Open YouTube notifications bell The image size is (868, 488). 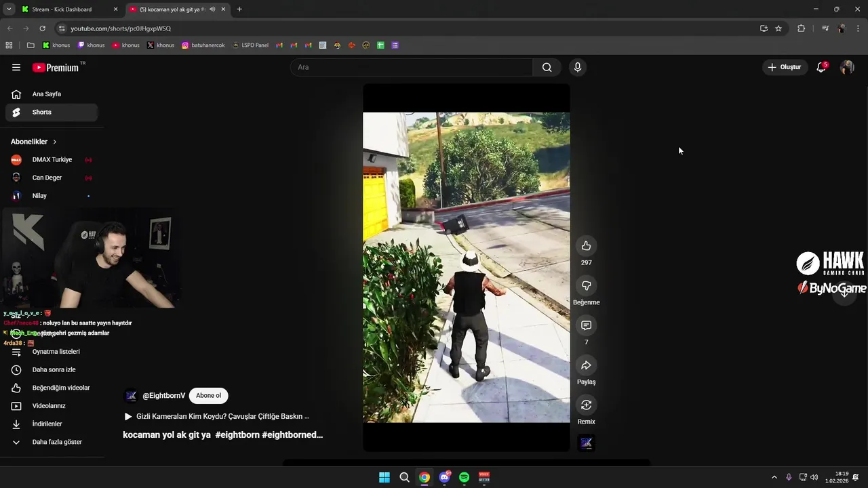coord(821,67)
